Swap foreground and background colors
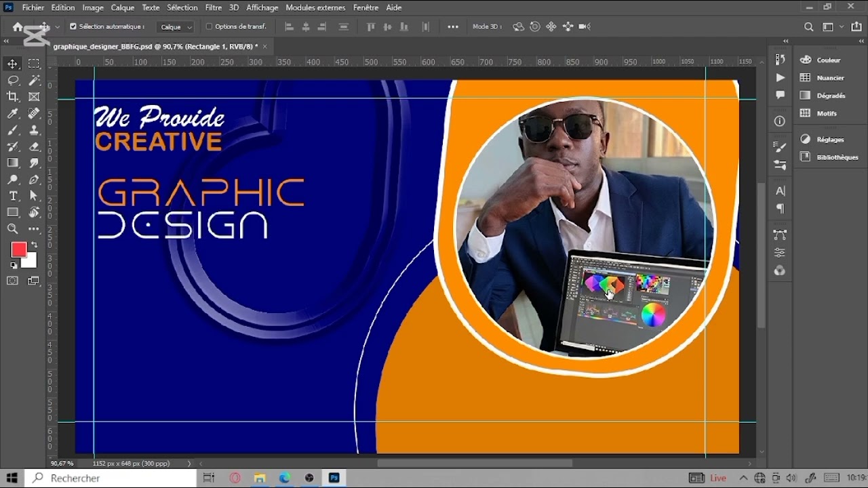This screenshot has width=868, height=488. pos(34,245)
